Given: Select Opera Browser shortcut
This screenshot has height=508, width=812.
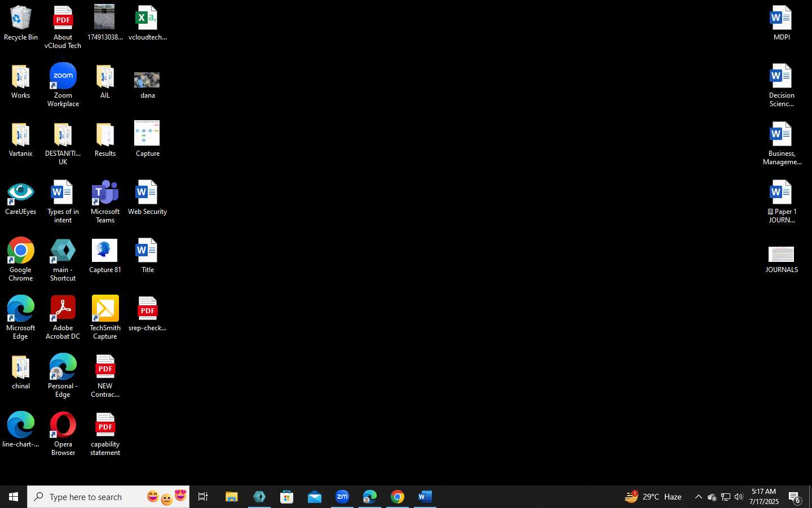Looking at the screenshot, I should coord(63,434).
